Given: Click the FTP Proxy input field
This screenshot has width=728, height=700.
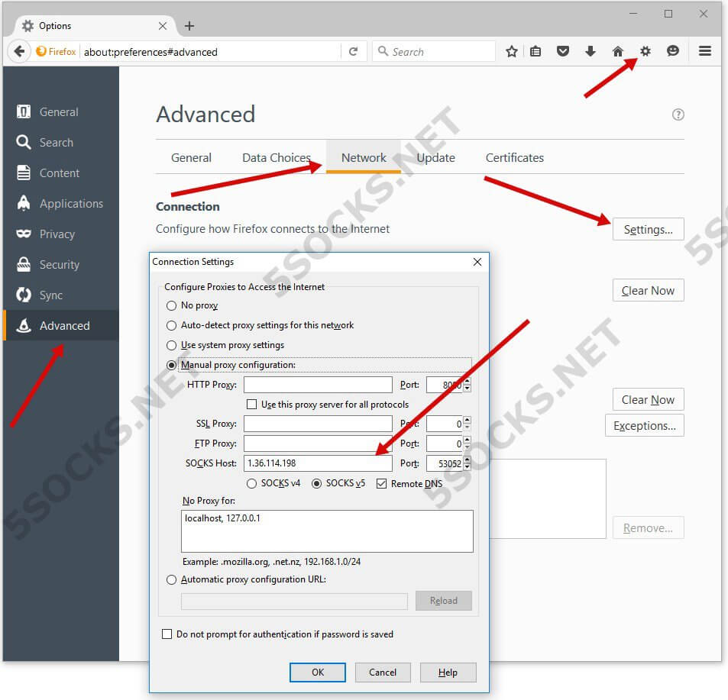Looking at the screenshot, I should [x=318, y=444].
